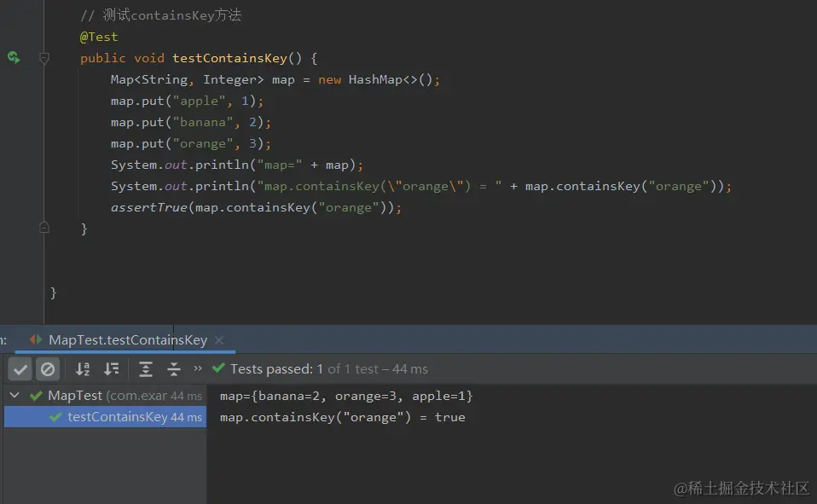This screenshot has height=504, width=817.
Task: Click console output containsKey("orange") = true
Action: tap(342, 417)
